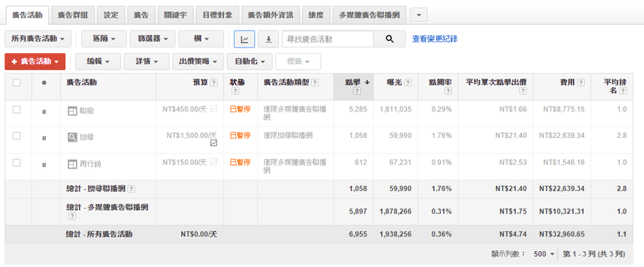
Task: Open 標籤 labels dropdown
Action: coord(298,61)
